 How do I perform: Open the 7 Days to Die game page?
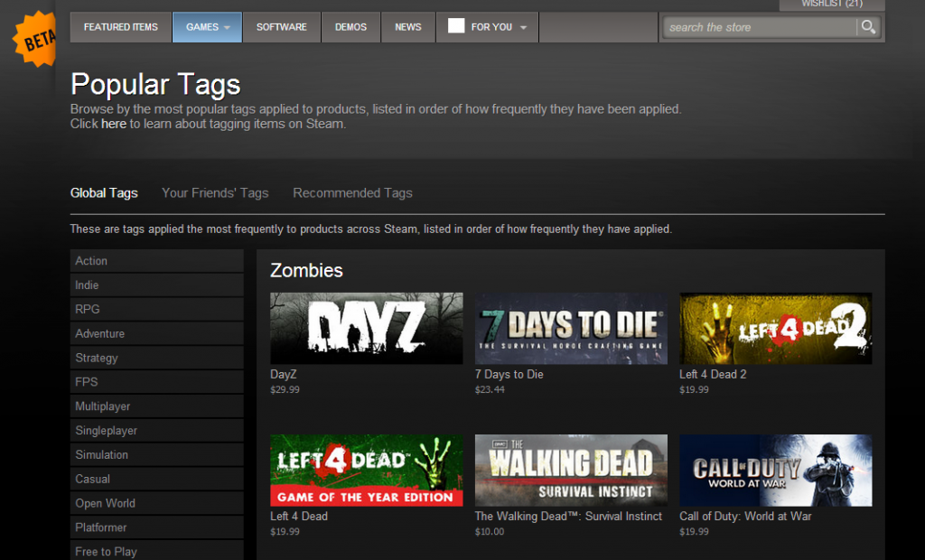[x=570, y=328]
